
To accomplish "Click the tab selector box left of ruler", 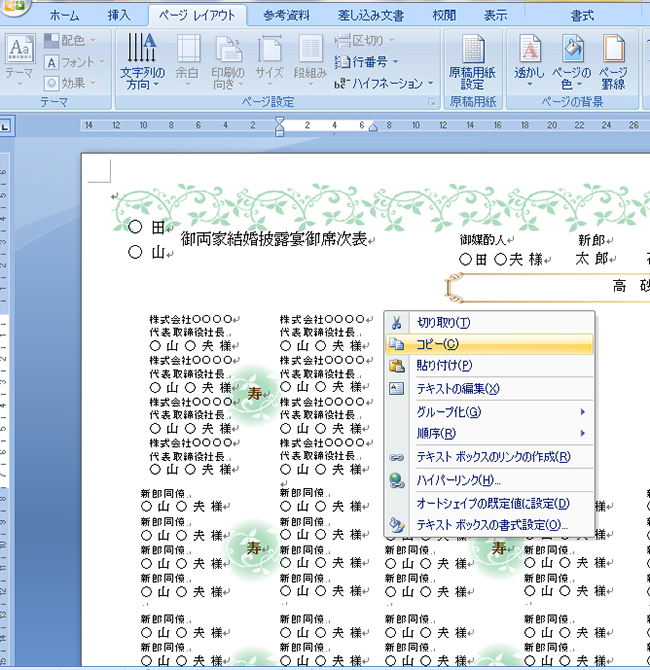I will click(5, 127).
